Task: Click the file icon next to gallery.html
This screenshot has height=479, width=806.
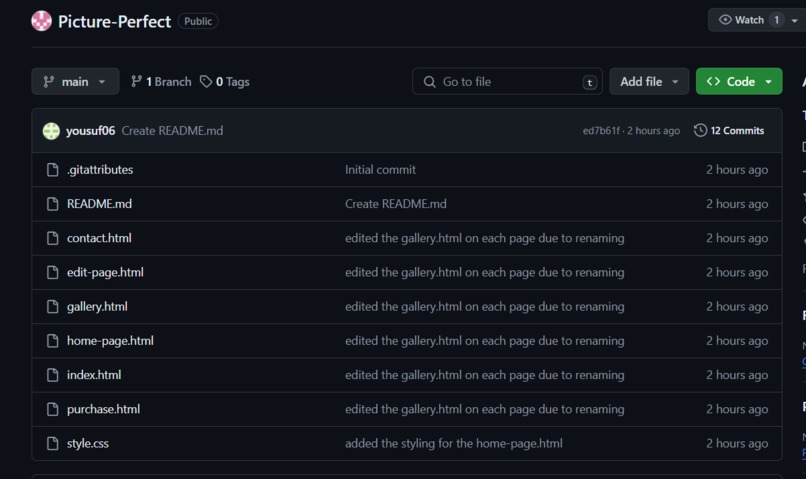Action: (52, 307)
